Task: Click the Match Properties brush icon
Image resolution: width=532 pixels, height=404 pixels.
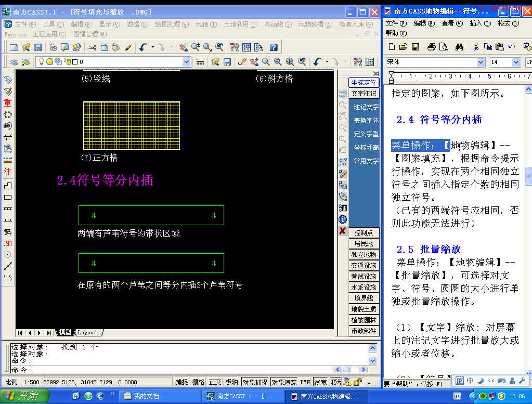Action: [x=127, y=47]
